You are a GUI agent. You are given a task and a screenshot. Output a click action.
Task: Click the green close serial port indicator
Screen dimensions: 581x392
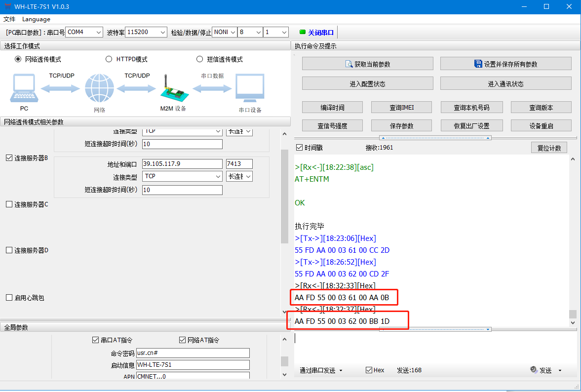coord(303,32)
